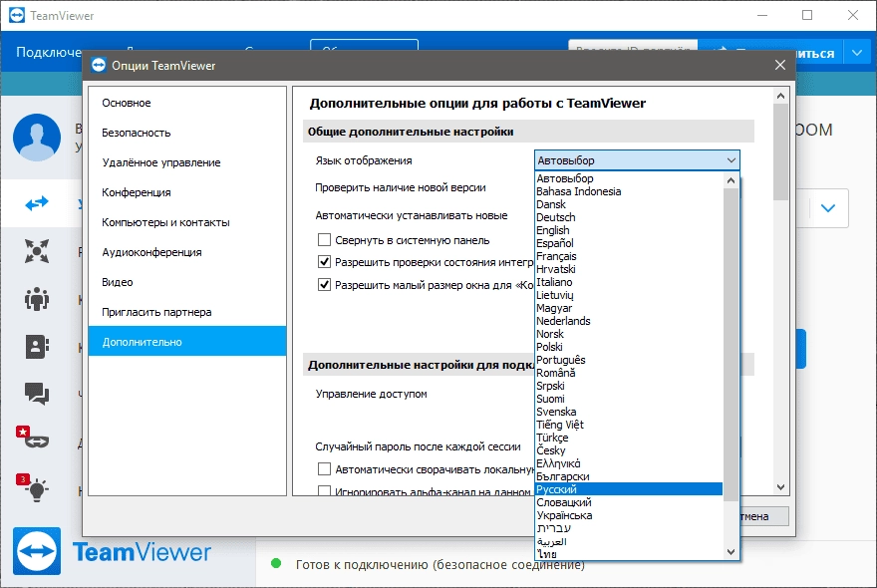The width and height of the screenshot is (877, 588).
Task: Collapse the 'Автовыбор' language combo box
Action: pyautogui.click(x=637, y=160)
